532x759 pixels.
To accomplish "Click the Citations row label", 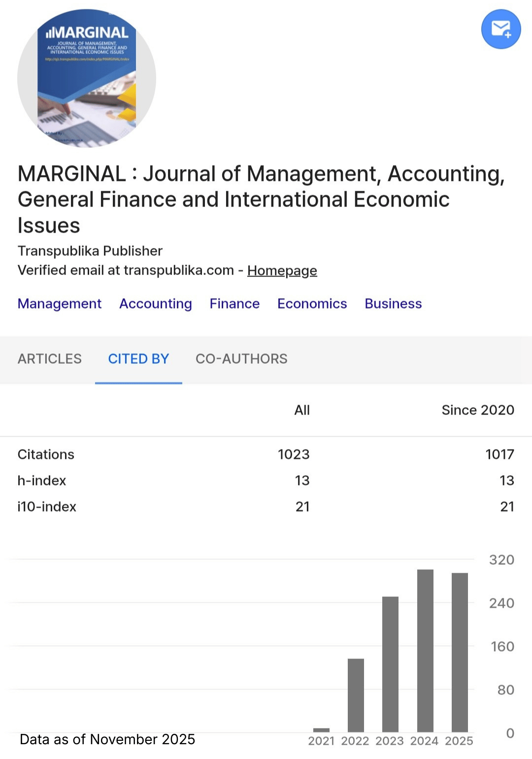I will 46,454.
